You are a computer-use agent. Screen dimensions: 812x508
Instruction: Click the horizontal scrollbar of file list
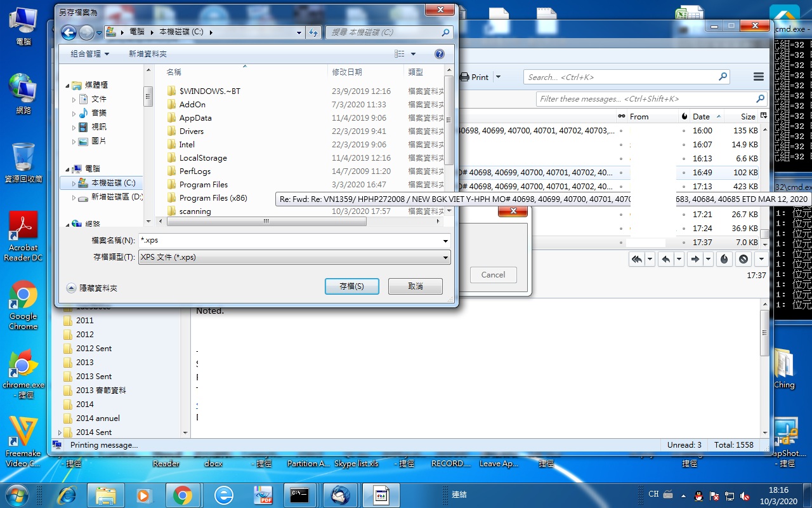(266, 222)
